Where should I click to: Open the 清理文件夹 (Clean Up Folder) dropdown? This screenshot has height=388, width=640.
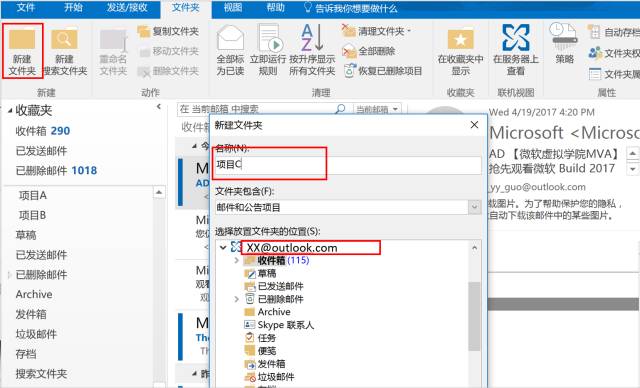pyautogui.click(x=376, y=31)
